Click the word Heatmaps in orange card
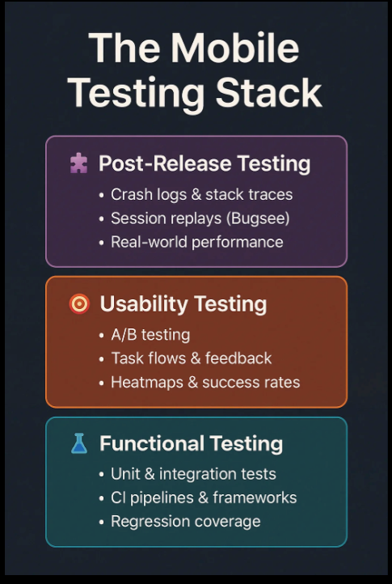392x584 pixels. pos(146,382)
